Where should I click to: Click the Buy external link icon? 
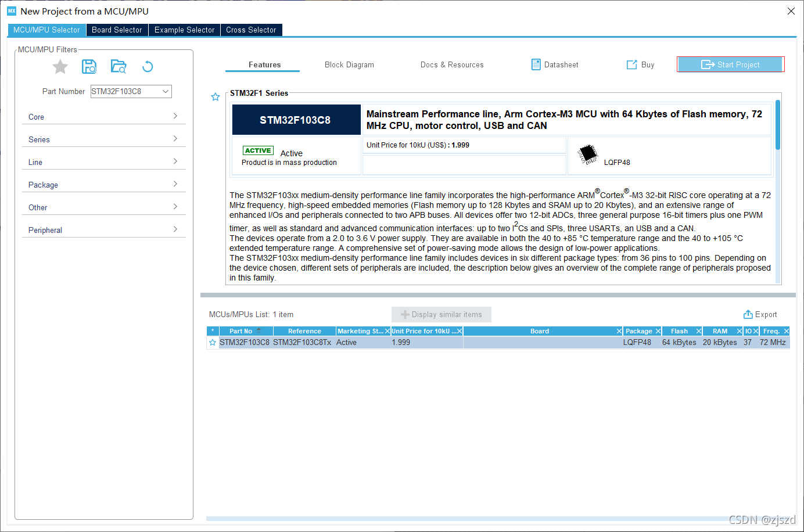631,64
